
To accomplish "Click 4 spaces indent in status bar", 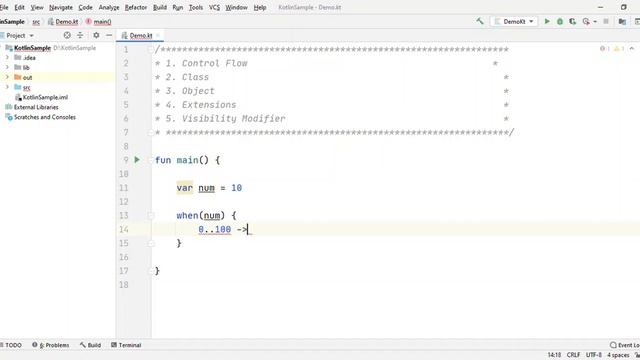I will (618, 355).
